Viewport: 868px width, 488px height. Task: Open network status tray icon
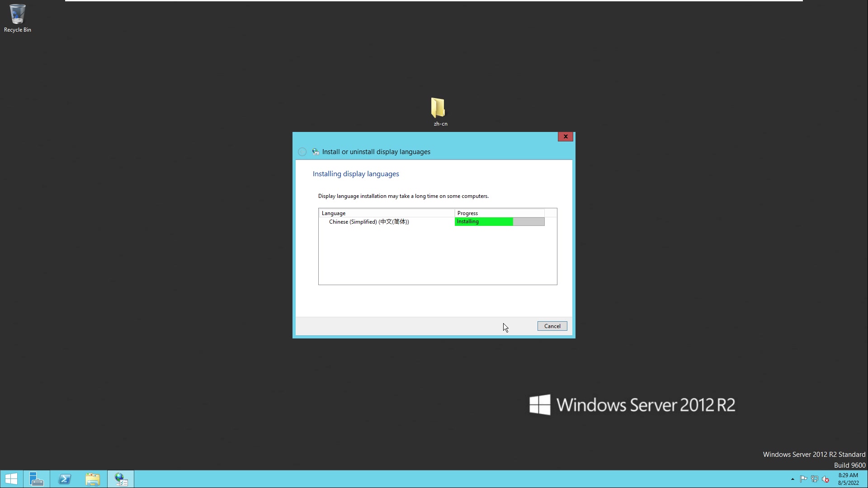tap(815, 479)
